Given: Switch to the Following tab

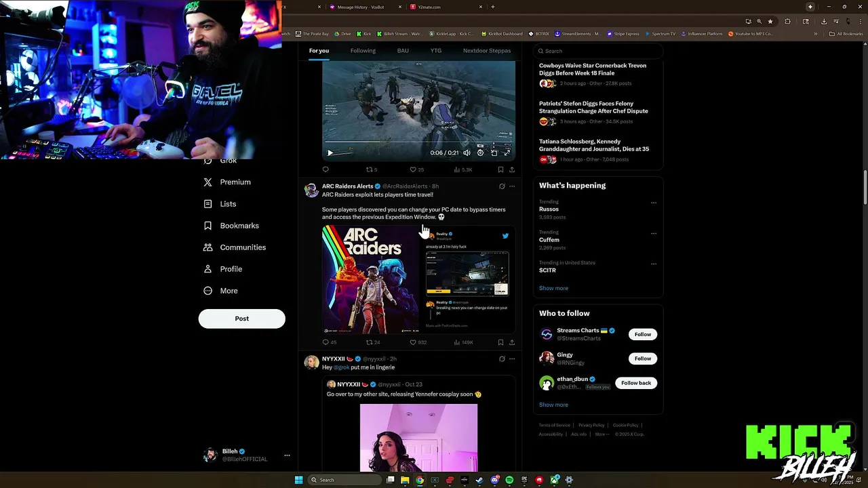Looking at the screenshot, I should click(x=363, y=51).
